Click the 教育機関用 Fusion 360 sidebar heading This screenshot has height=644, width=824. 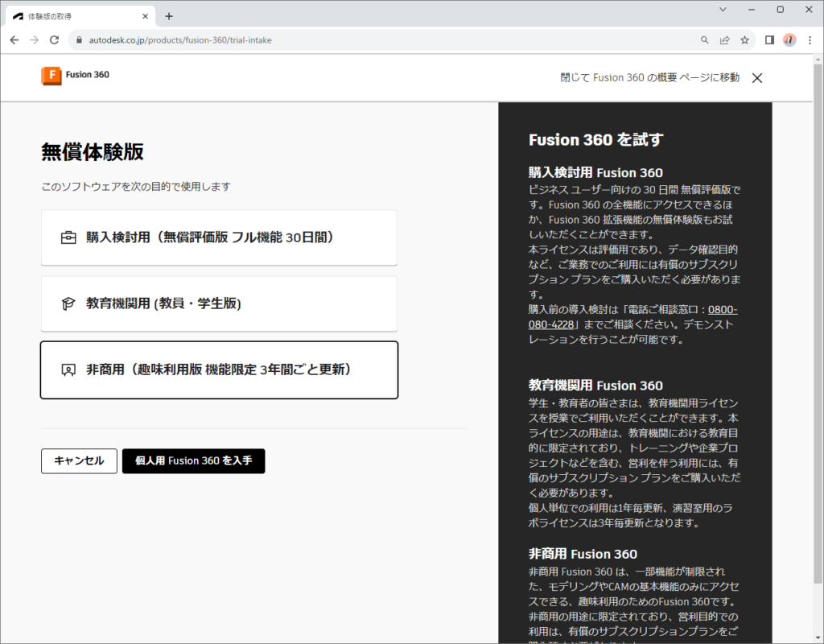tap(595, 386)
